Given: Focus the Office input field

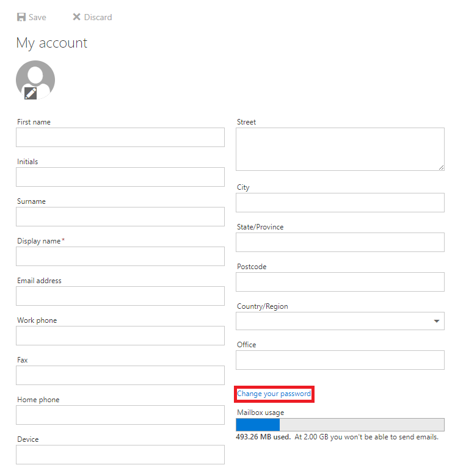Looking at the screenshot, I should click(340, 360).
